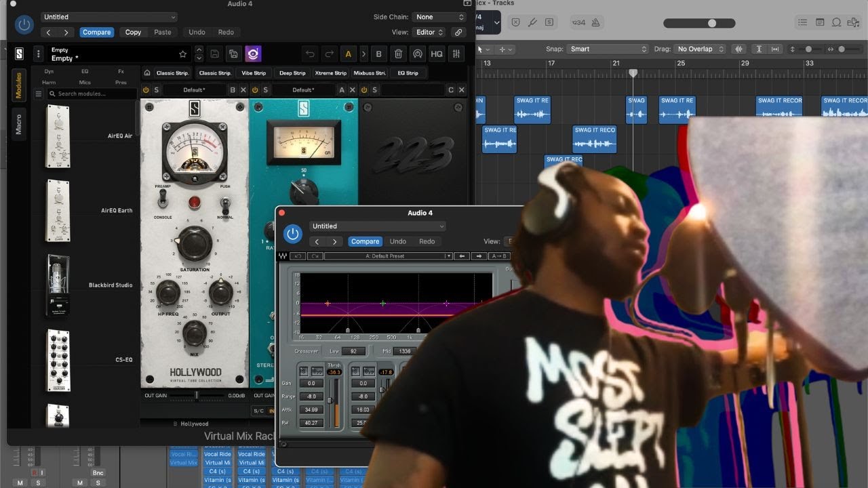Toggle third rack slot power button
868x488 pixels.
tap(363, 90)
